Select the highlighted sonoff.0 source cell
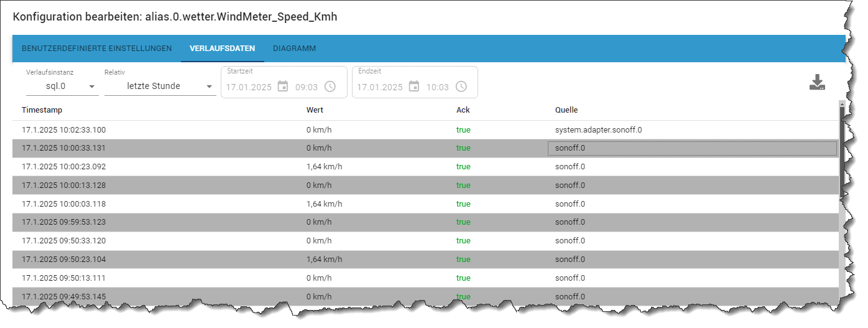Image resolution: width=868 pixels, height=328 pixels. coord(692,148)
